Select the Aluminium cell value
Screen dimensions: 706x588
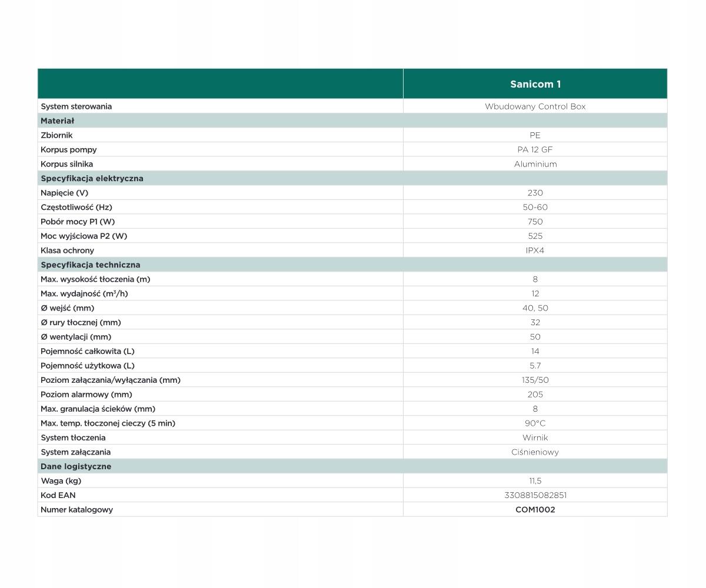pyautogui.click(x=535, y=164)
